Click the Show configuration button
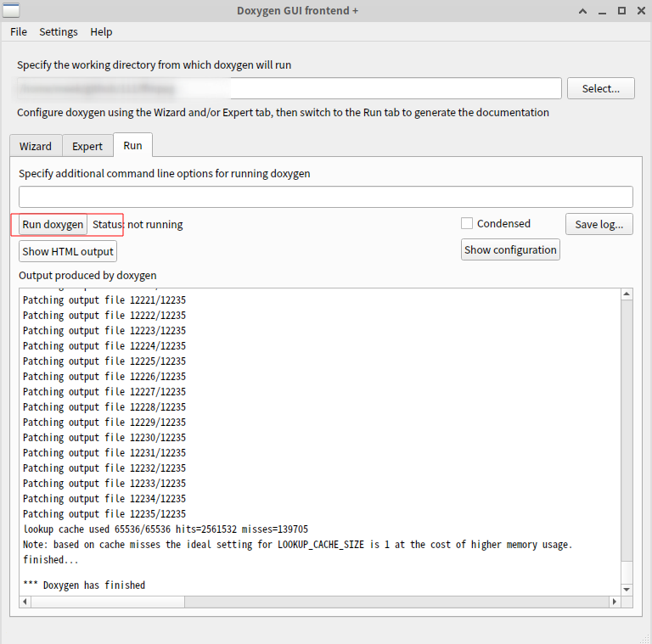The width and height of the screenshot is (652, 644). click(510, 249)
